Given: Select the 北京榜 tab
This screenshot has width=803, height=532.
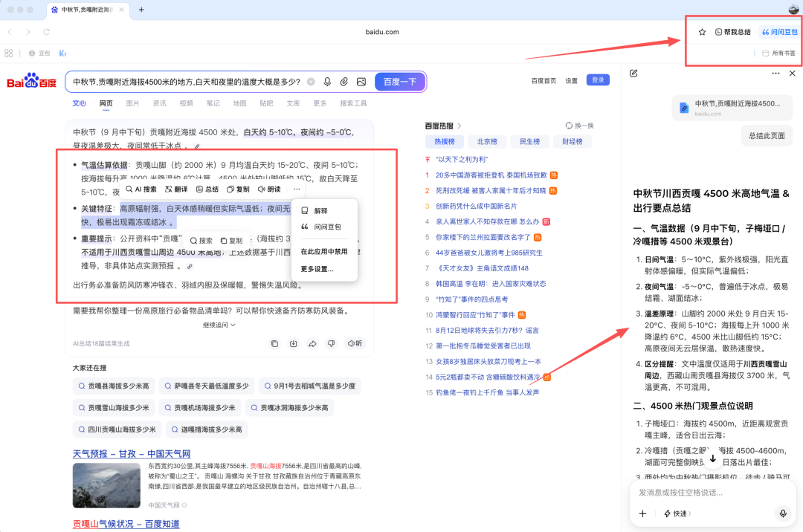Looking at the screenshot, I should [x=487, y=142].
